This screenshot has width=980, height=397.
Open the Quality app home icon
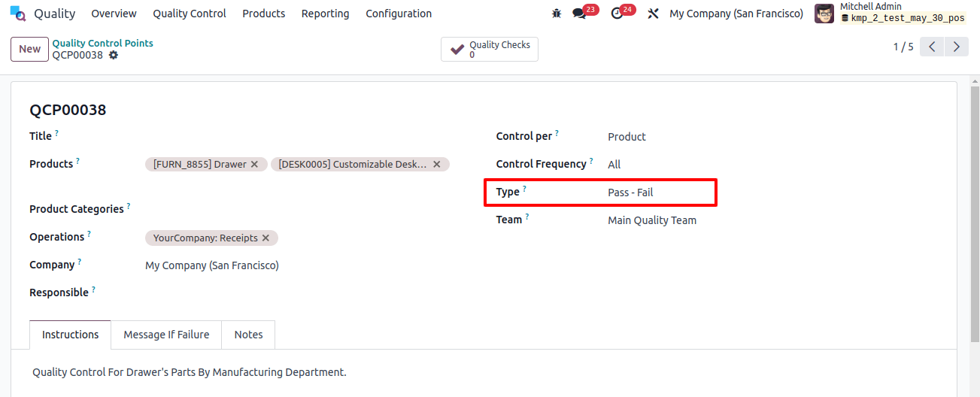pos(18,14)
